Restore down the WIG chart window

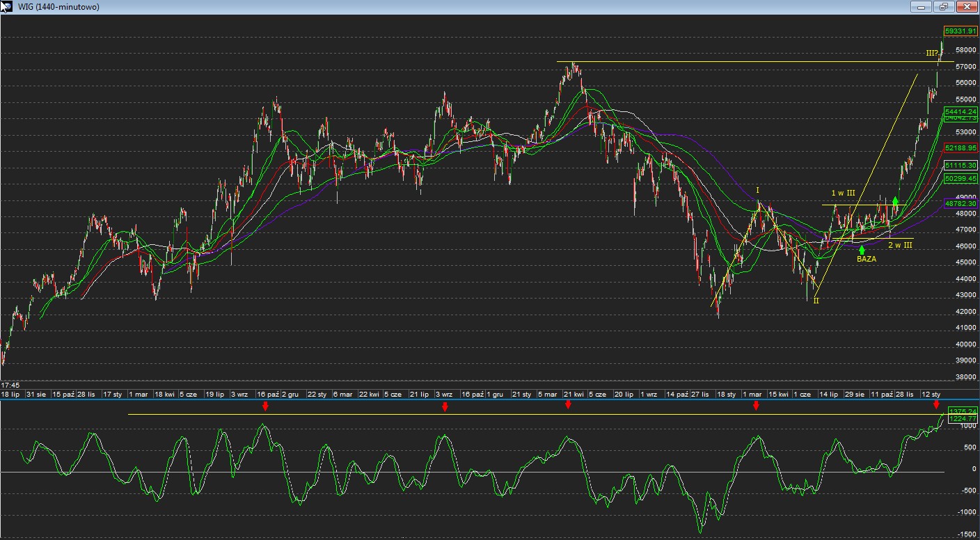tap(944, 6)
